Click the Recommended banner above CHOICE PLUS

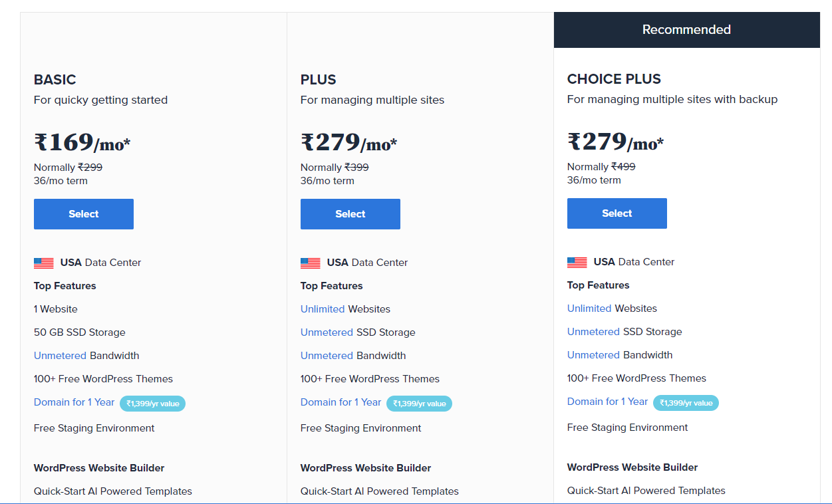(686, 30)
